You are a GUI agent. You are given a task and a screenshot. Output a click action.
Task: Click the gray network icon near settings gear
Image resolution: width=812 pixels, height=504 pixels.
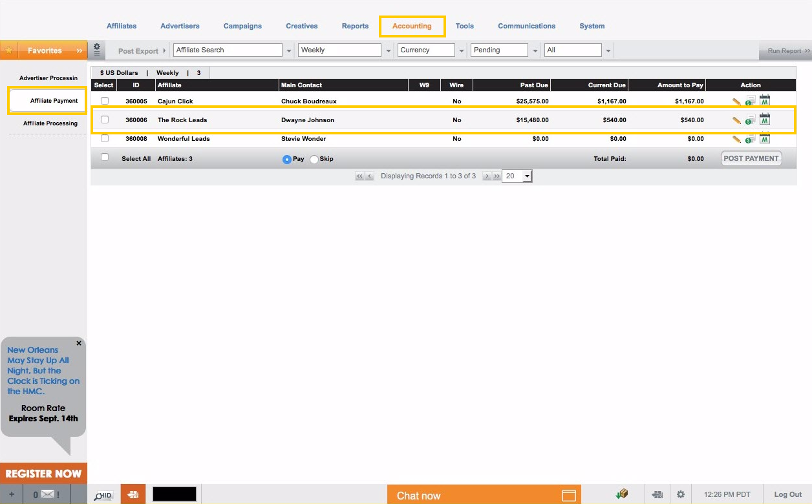[x=657, y=495]
